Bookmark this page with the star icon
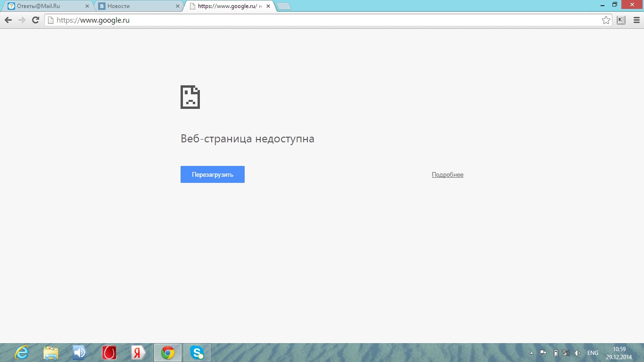Viewport: 644px width, 362px height. pyautogui.click(x=606, y=20)
